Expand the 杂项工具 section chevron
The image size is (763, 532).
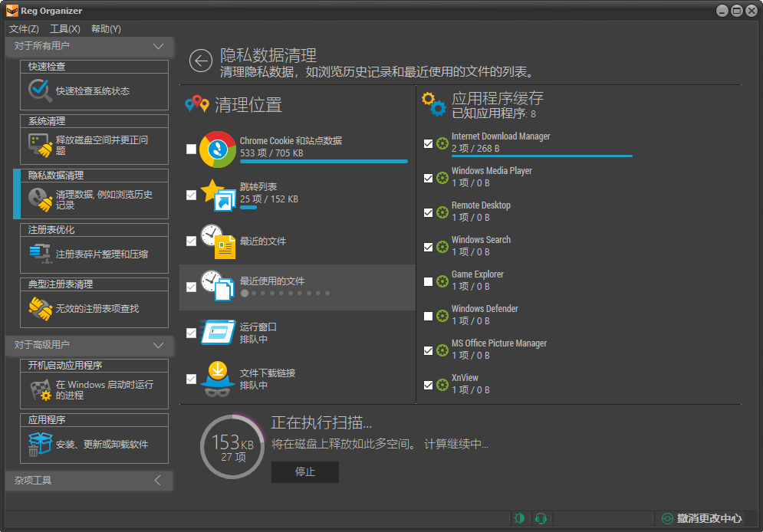pyautogui.click(x=158, y=481)
